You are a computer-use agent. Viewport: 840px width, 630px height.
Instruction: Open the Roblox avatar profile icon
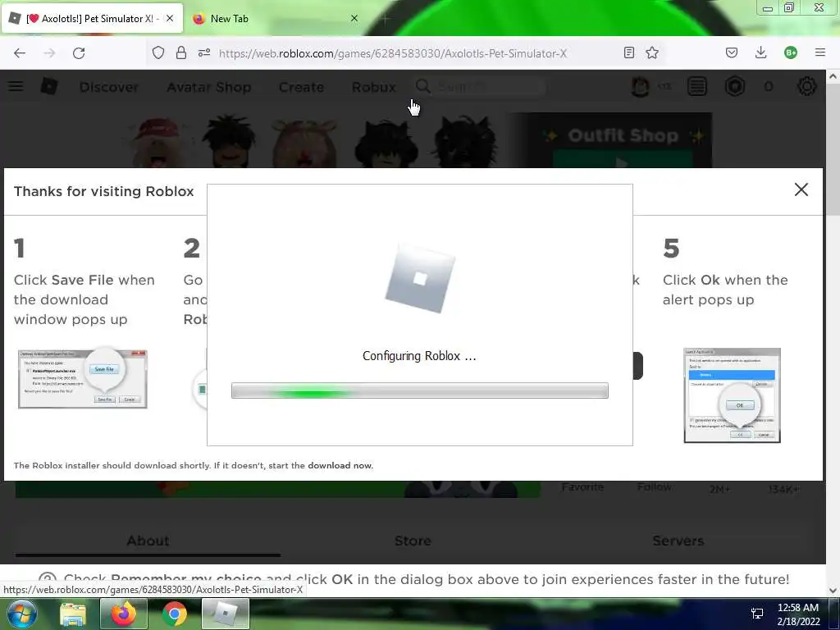[x=640, y=86]
